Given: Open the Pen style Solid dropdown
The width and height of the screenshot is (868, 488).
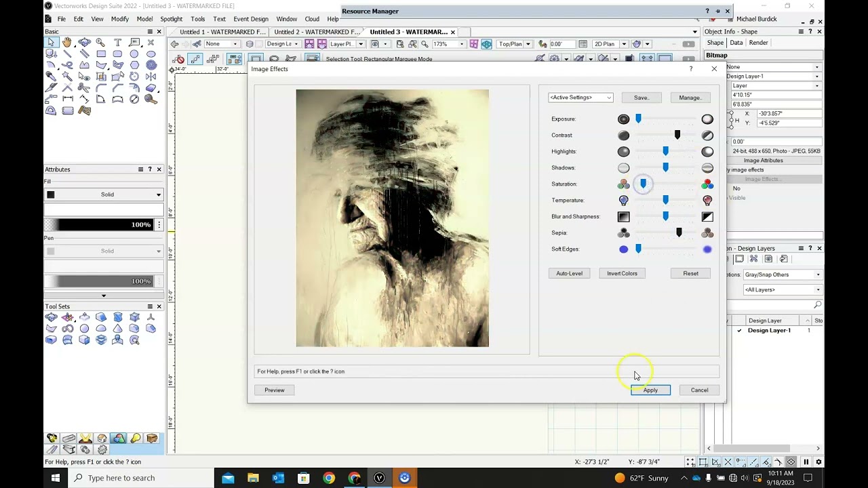Looking at the screenshot, I should click(x=104, y=251).
